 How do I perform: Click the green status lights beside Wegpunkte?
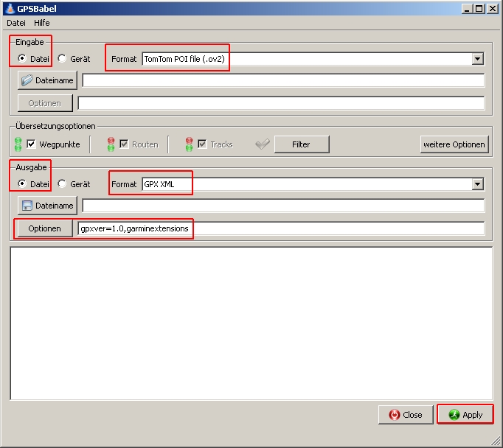point(18,144)
